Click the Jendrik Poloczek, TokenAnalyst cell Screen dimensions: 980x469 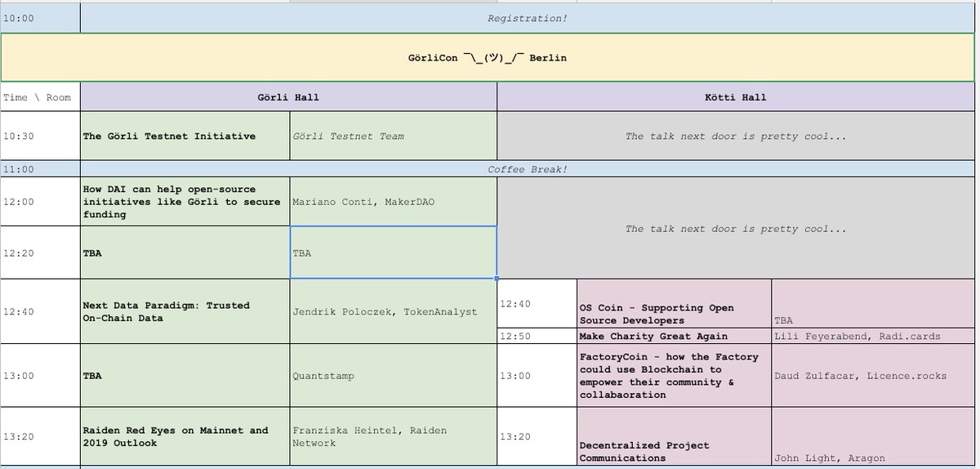(393, 311)
